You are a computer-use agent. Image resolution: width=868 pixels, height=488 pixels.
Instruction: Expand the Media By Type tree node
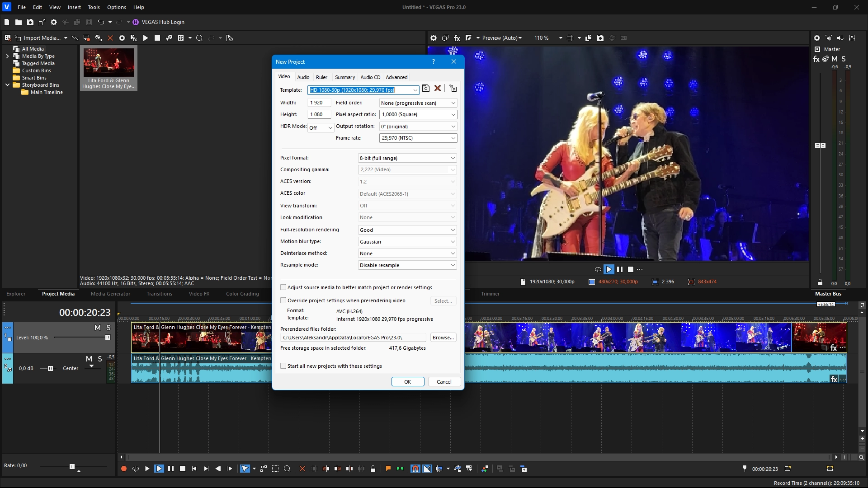coord(7,56)
